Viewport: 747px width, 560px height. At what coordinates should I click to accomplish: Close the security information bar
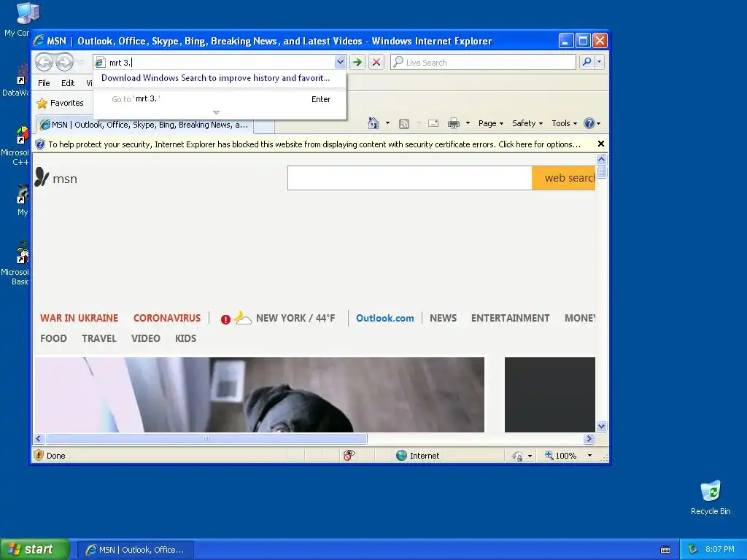pos(601,144)
